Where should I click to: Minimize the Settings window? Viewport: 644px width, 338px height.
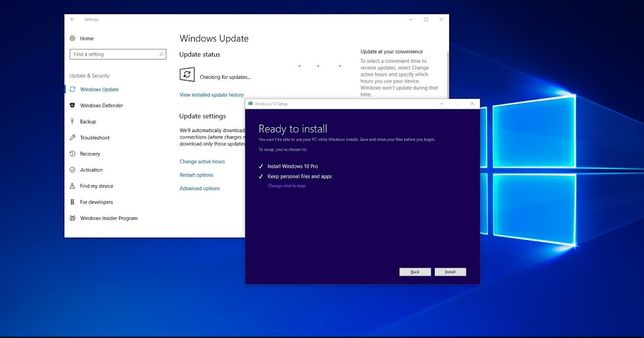tap(411, 19)
